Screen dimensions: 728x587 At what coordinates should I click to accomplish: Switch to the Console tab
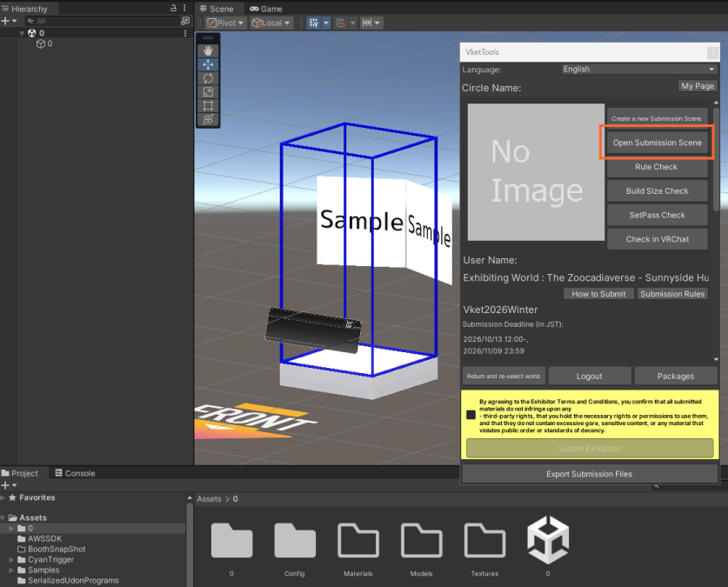tap(75, 473)
